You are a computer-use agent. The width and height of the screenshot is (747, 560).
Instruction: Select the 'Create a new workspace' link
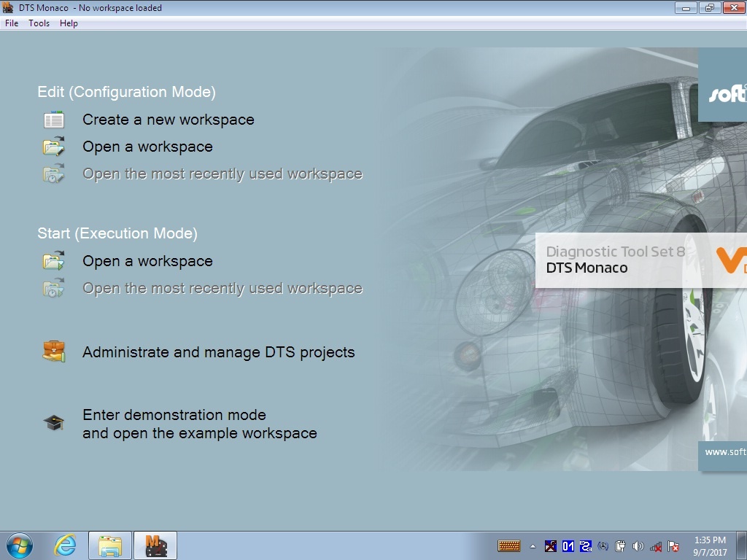point(168,120)
